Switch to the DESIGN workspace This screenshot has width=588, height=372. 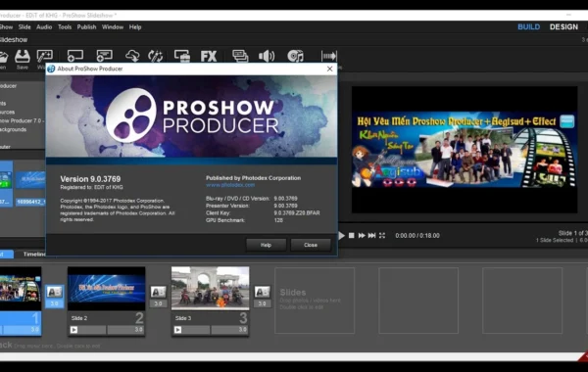click(x=563, y=27)
